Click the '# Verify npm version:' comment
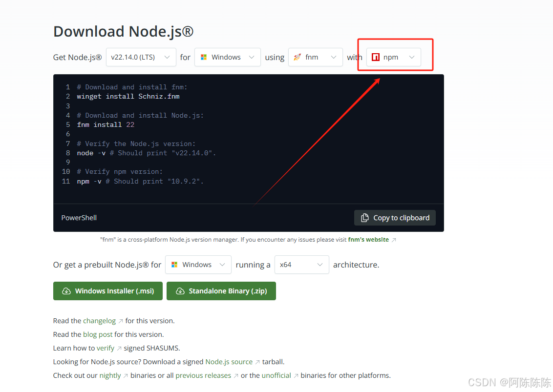553x392 pixels. [120, 172]
